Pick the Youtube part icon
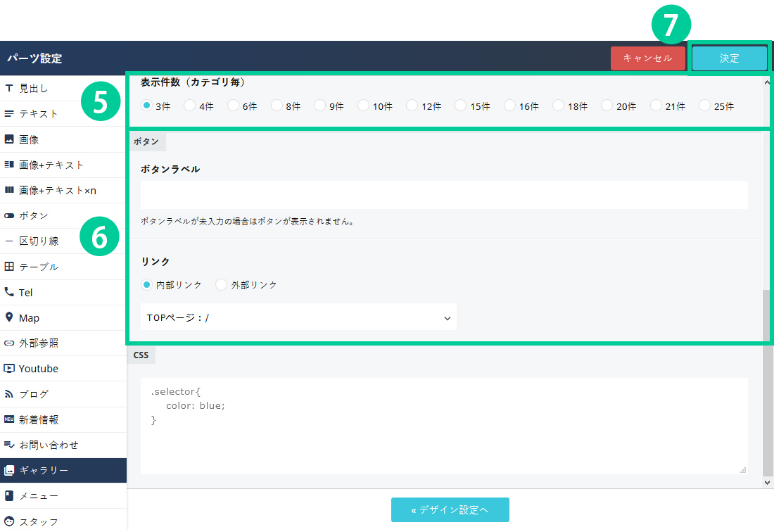This screenshot has height=532, width=774. point(9,368)
